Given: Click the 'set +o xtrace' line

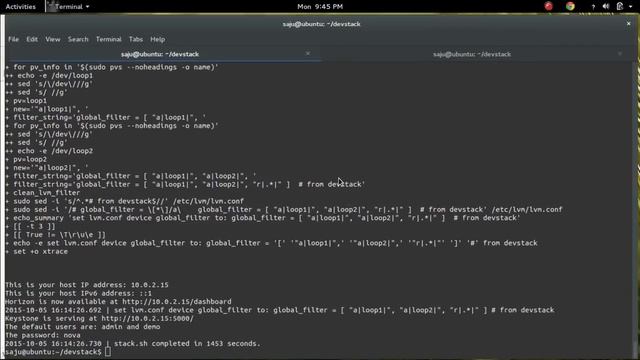Looking at the screenshot, I should click(36, 251).
